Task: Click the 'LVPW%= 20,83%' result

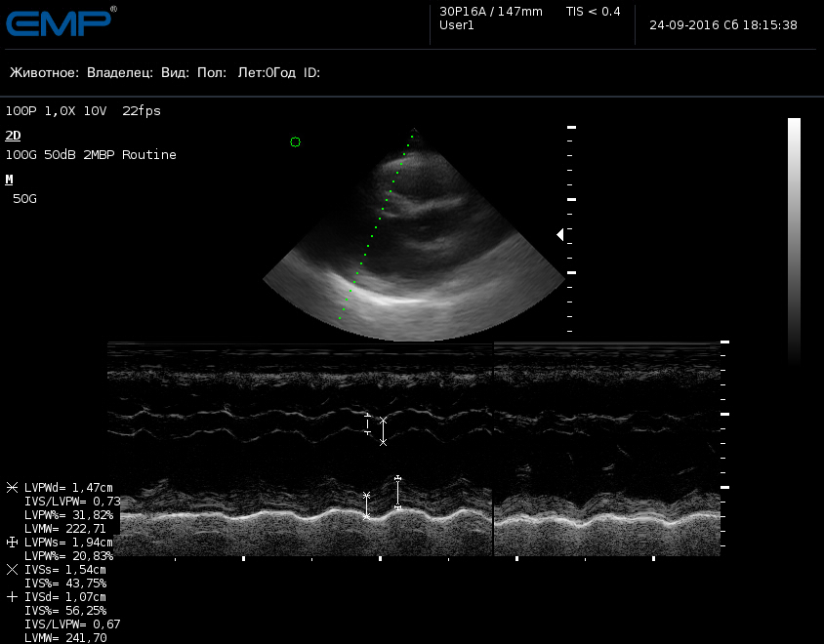Action: [69, 556]
